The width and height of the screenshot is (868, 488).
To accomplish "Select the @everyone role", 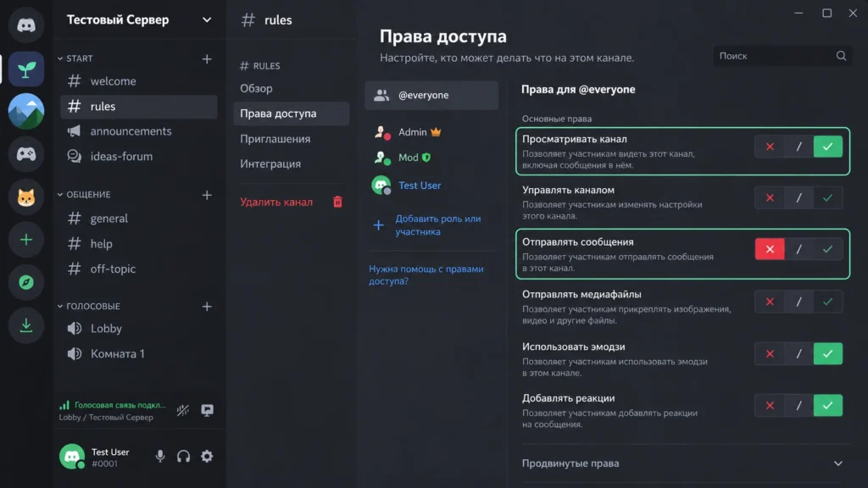I will tap(431, 95).
